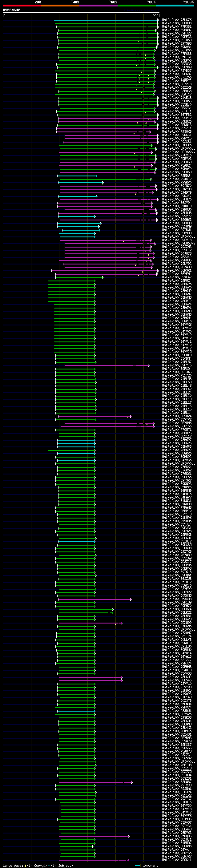197x868 pixels.
Task: Click hit label UniRef100_Q9C9A9
Action: click(x=177, y=67)
